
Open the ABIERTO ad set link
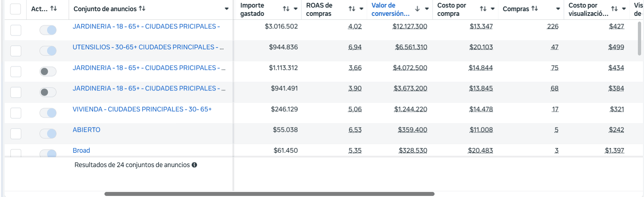pos(86,130)
